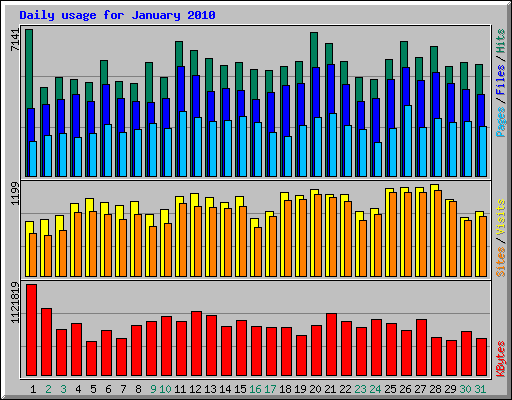Click green day label 30
This screenshot has width=512, height=400.
pyautogui.click(x=465, y=389)
